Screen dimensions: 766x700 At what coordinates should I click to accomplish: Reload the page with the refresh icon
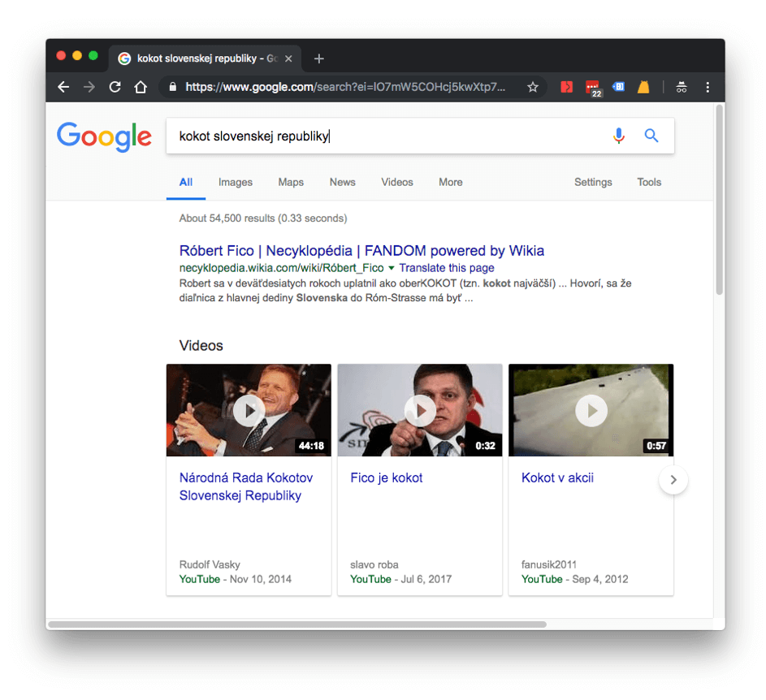[115, 87]
